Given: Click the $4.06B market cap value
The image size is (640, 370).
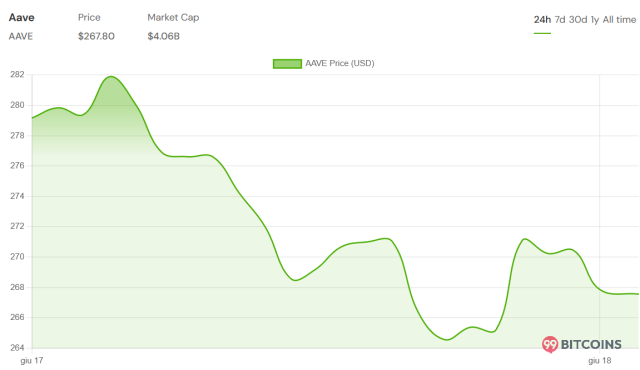Looking at the screenshot, I should click(163, 36).
